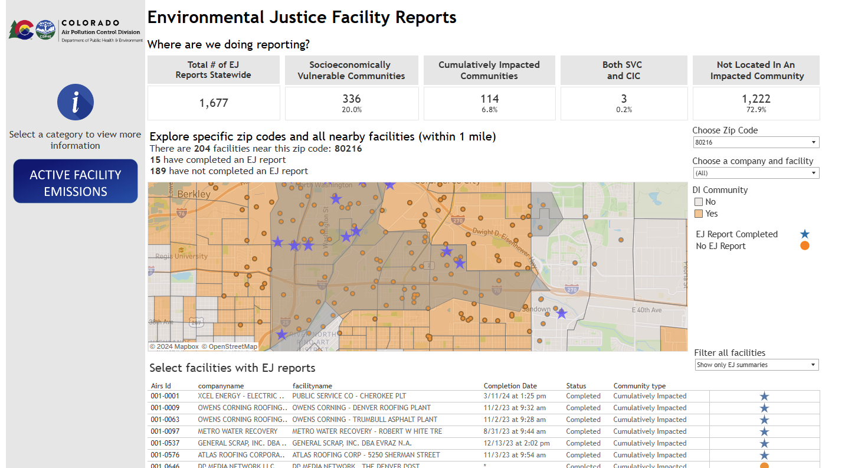Click the blue information icon

(x=75, y=102)
